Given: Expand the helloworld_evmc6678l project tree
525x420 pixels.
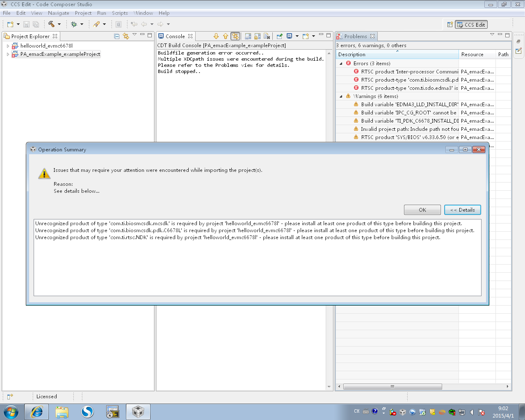Looking at the screenshot, I should click(x=8, y=46).
